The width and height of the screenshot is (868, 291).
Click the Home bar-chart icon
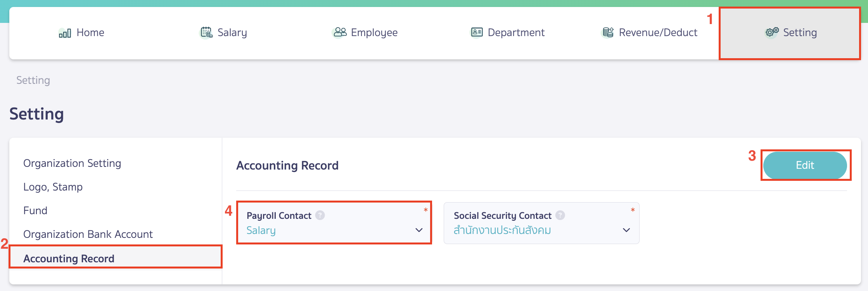pyautogui.click(x=64, y=33)
